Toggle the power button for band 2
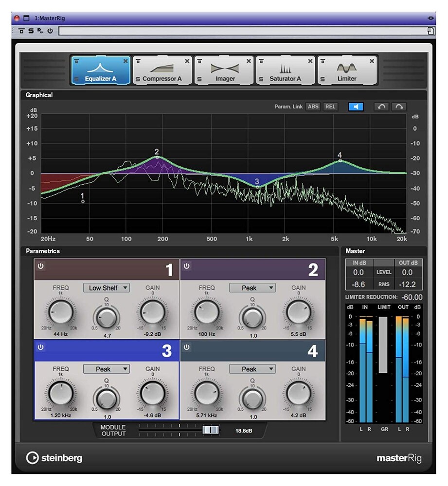 coord(186,266)
